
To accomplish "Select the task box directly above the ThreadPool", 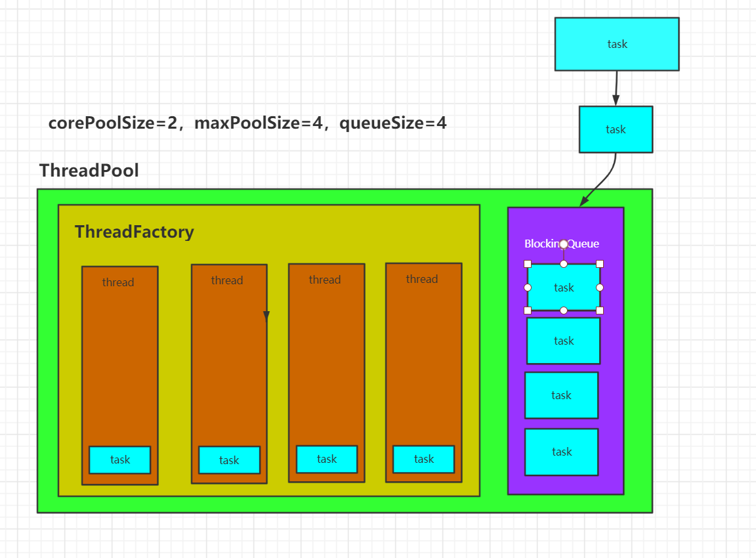I will [616, 129].
